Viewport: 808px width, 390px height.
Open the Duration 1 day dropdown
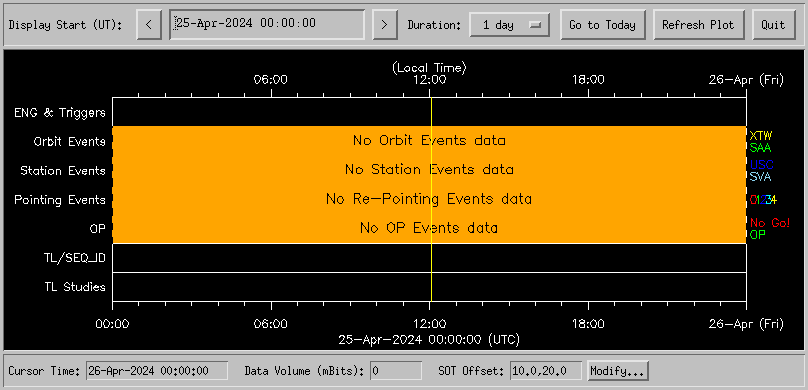(x=510, y=25)
